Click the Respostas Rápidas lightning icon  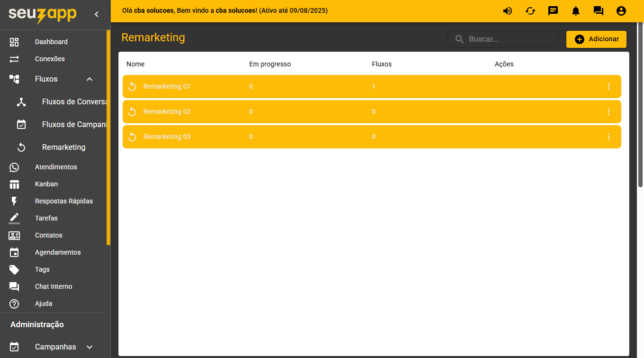14,201
